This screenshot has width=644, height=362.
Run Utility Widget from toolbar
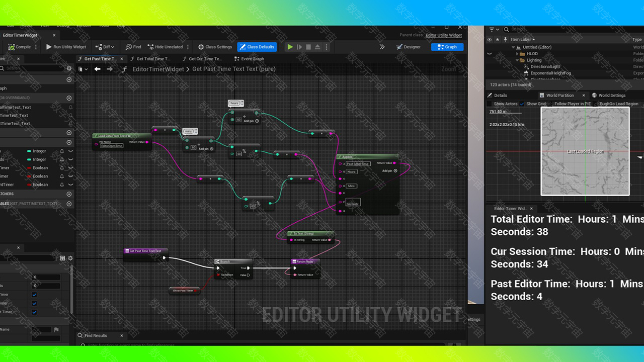[x=66, y=47]
